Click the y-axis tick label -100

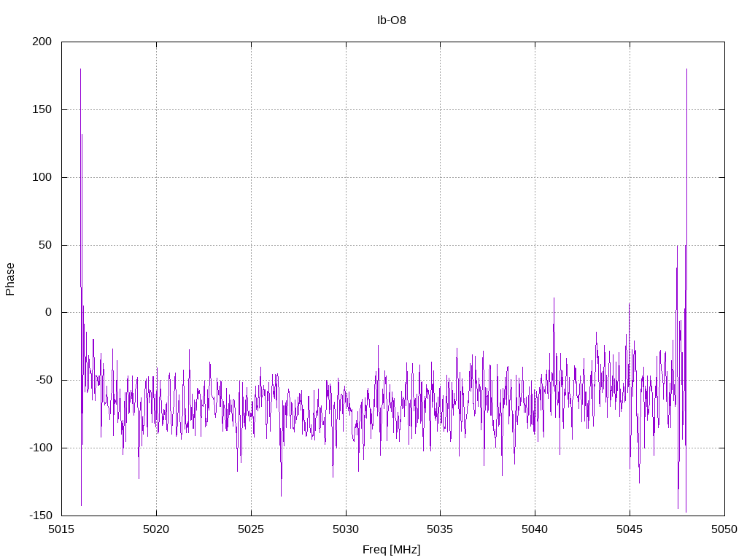tap(41, 448)
